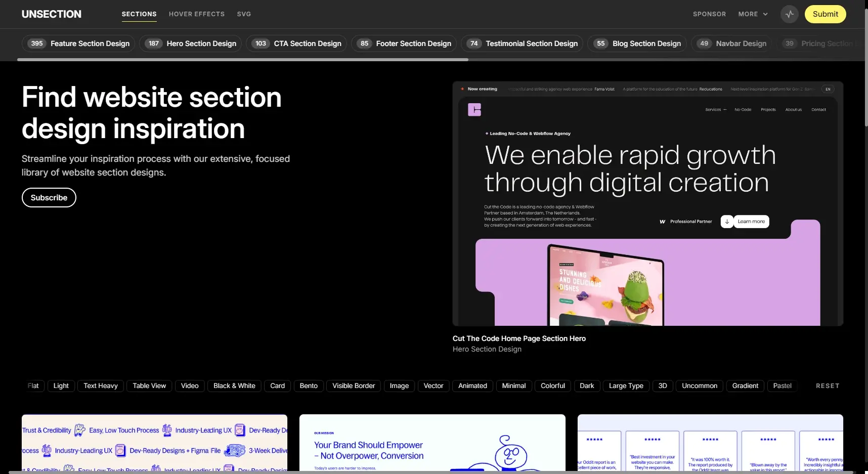Toggle the Flat filter tag
The image size is (868, 474).
coord(33,386)
